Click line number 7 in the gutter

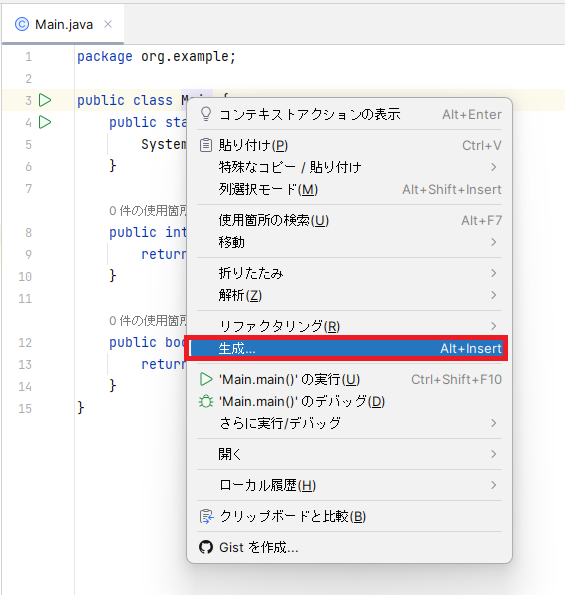pyautogui.click(x=28, y=189)
